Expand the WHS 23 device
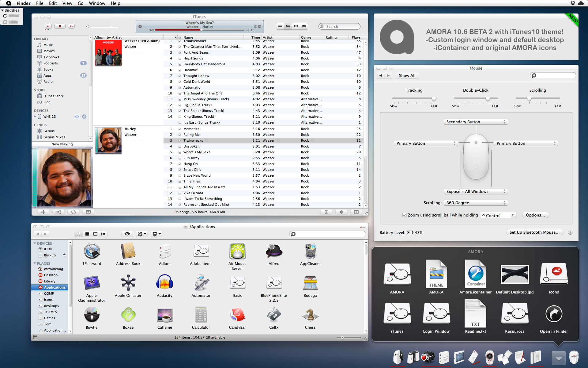Screen dimensions: 588x368 (x=35, y=117)
